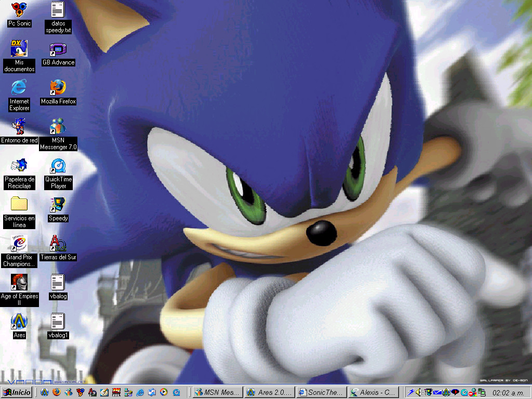532x399 pixels.
Task: Launch Internet Explorer from quick launch
Action: tap(140, 393)
